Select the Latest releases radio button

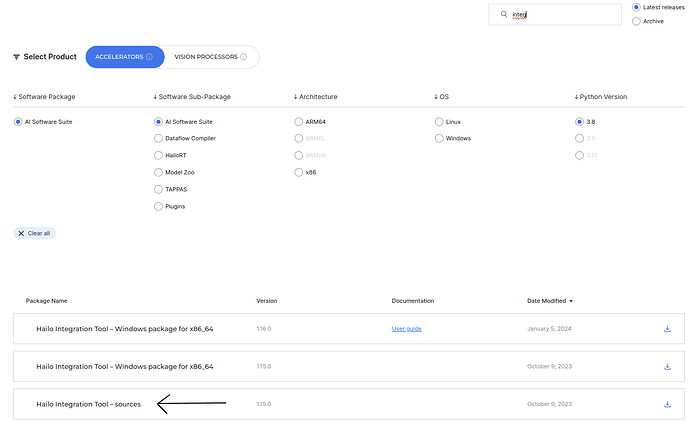636,8
